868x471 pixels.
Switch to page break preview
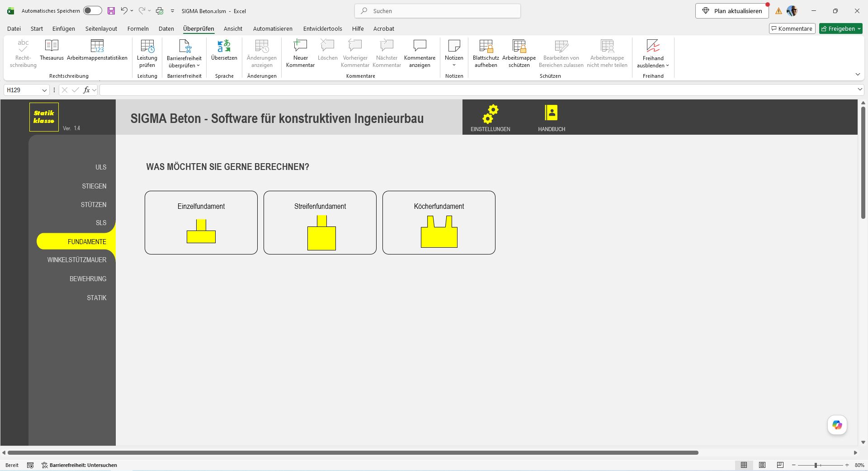780,465
